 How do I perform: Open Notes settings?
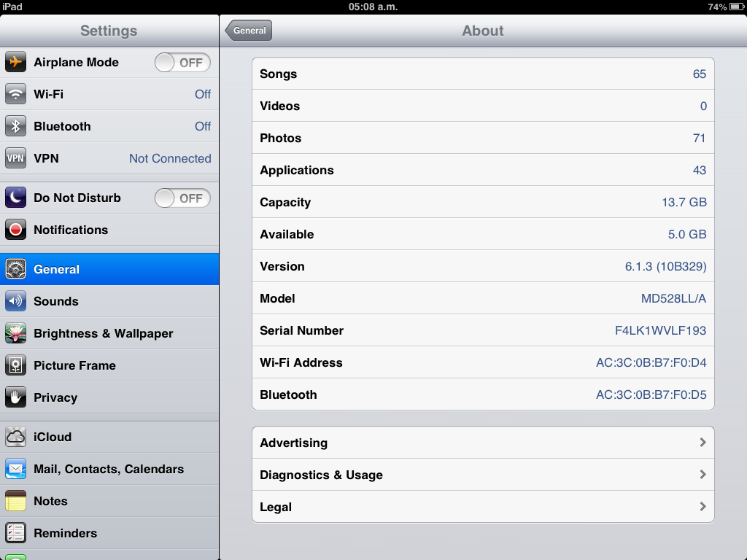[109, 501]
